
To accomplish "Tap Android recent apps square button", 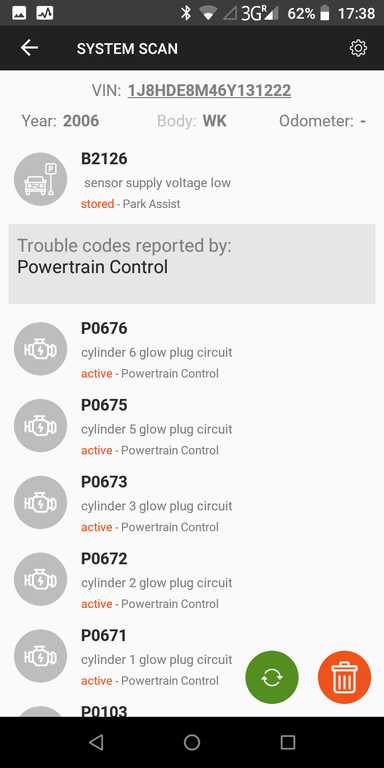I will coord(288,742).
